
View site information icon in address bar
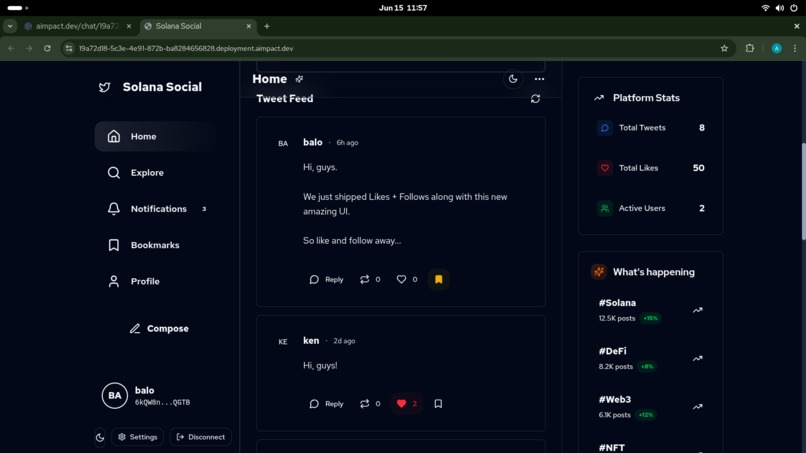pos(69,48)
